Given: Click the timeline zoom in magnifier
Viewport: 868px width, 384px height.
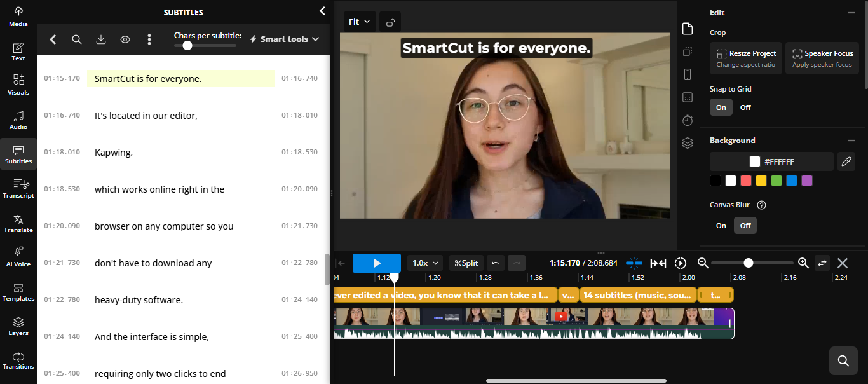Looking at the screenshot, I should pos(803,263).
